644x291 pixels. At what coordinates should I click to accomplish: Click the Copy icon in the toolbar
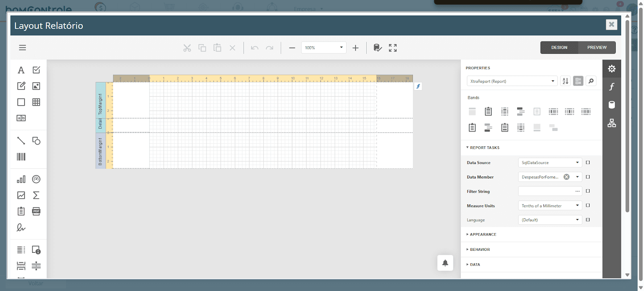tap(202, 48)
